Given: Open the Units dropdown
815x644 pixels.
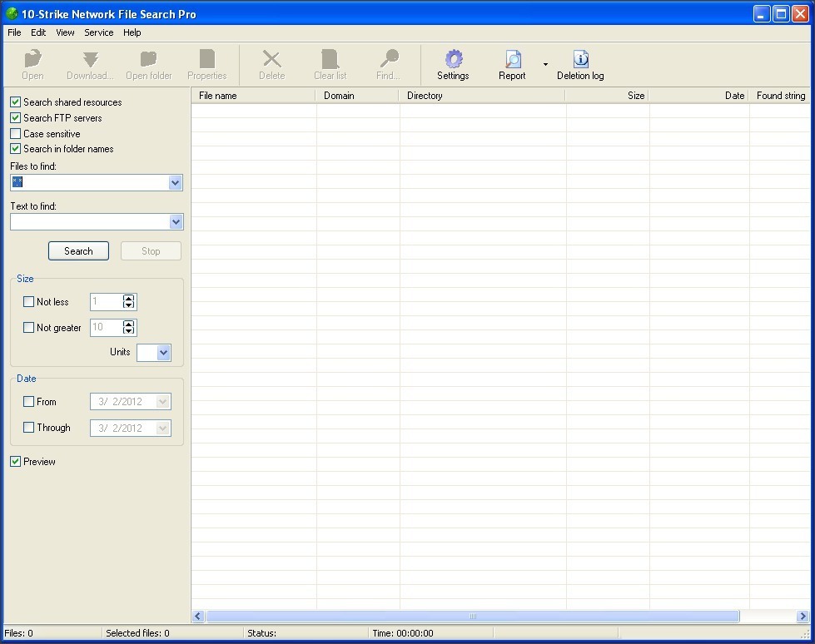Looking at the screenshot, I should [164, 353].
